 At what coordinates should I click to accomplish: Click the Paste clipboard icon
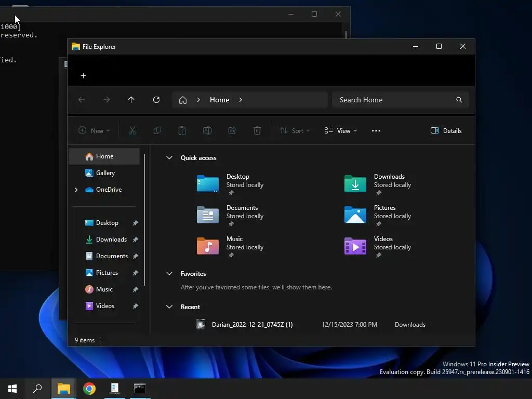pyautogui.click(x=182, y=130)
